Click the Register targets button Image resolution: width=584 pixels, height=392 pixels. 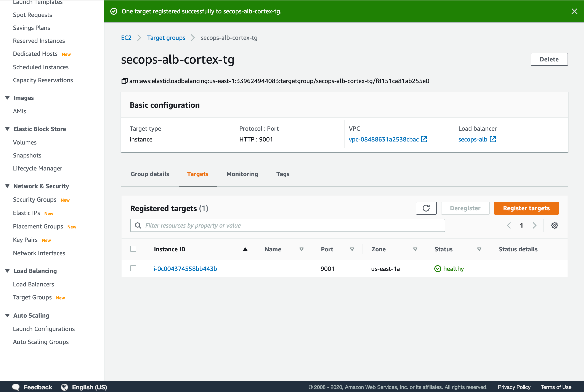[x=526, y=208]
